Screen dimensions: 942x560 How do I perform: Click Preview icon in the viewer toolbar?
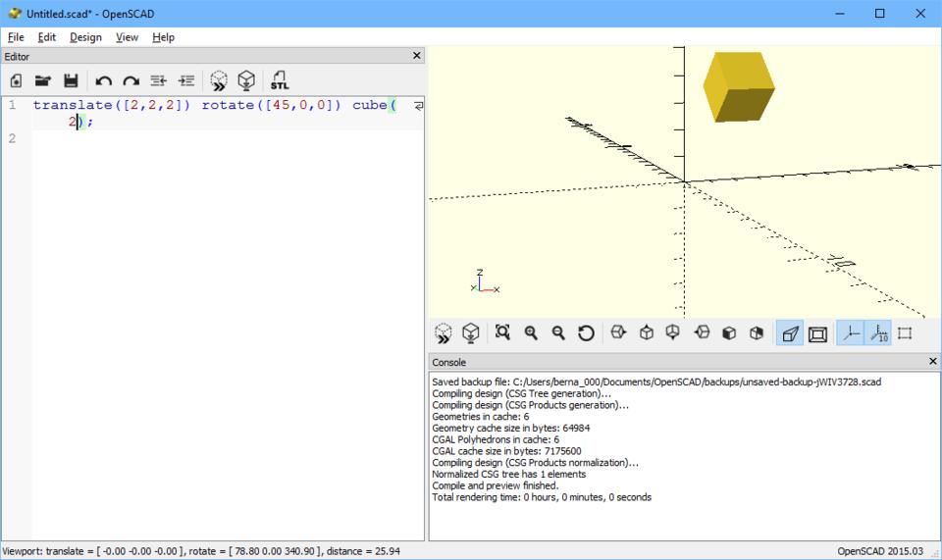tap(444, 333)
